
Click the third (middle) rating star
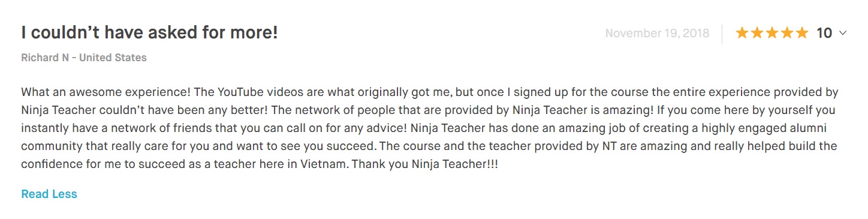[772, 33]
